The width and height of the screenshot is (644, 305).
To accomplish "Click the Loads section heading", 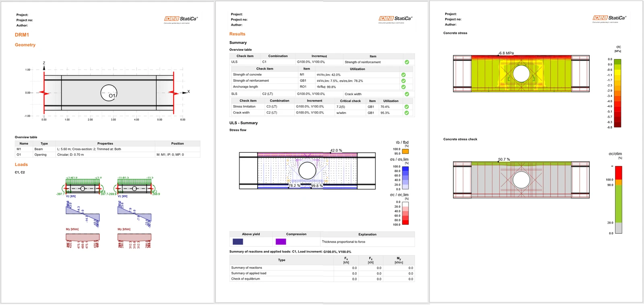I will [x=21, y=164].
